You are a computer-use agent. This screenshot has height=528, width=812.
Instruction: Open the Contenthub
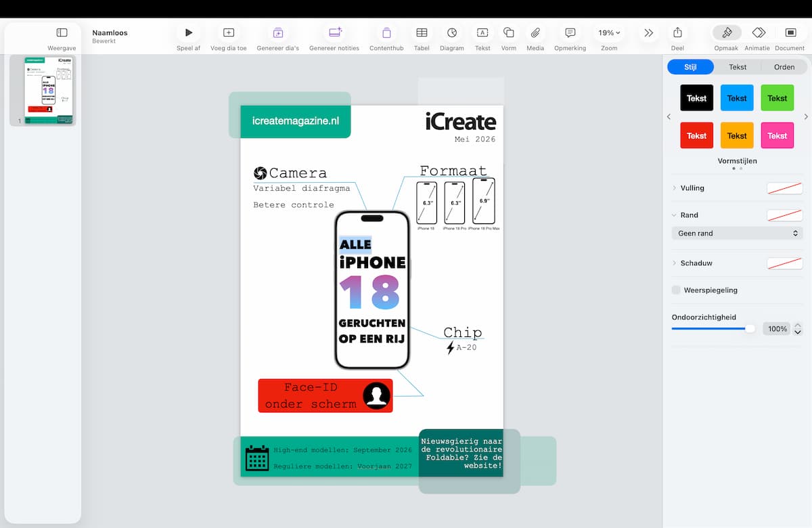386,32
